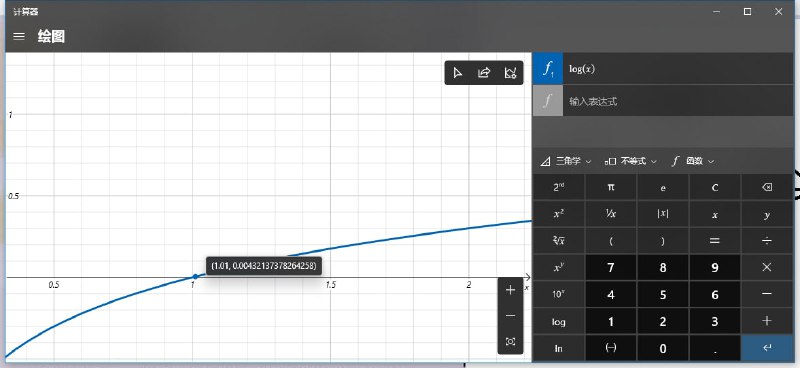Expand the 函数 function dropdown
Viewport: 800px width, 368px height.
pos(693,161)
